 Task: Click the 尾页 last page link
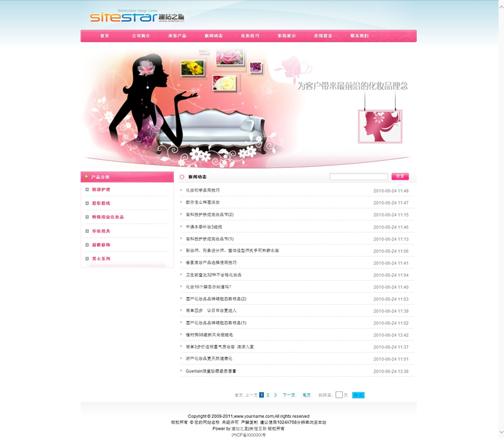[307, 395]
